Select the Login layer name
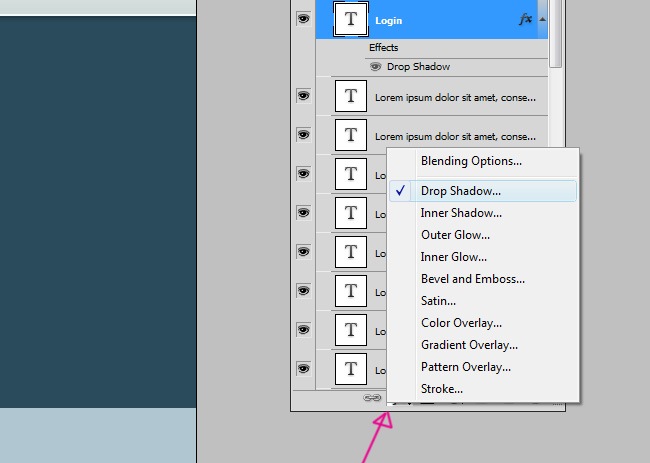The image size is (650, 463). click(388, 21)
